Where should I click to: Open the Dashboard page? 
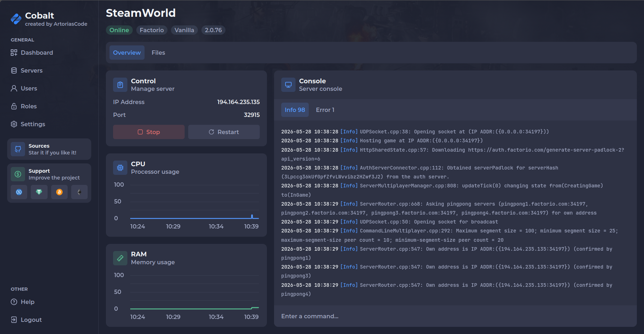tap(32, 53)
